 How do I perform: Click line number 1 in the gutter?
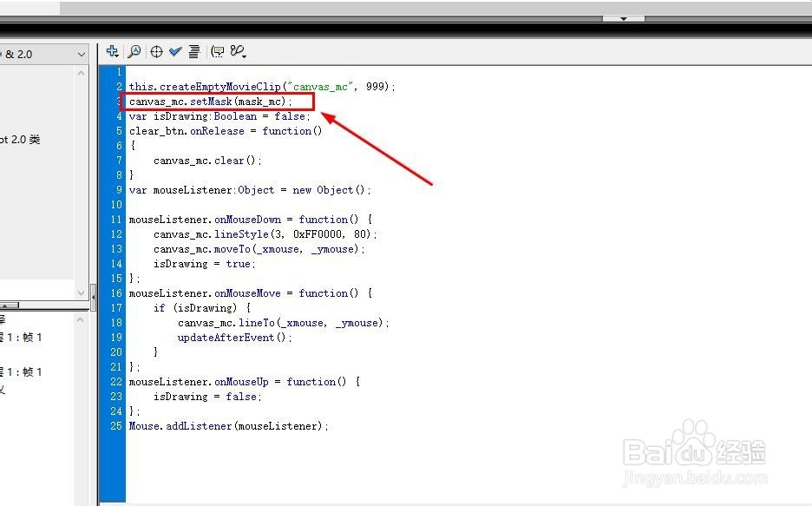(119, 72)
